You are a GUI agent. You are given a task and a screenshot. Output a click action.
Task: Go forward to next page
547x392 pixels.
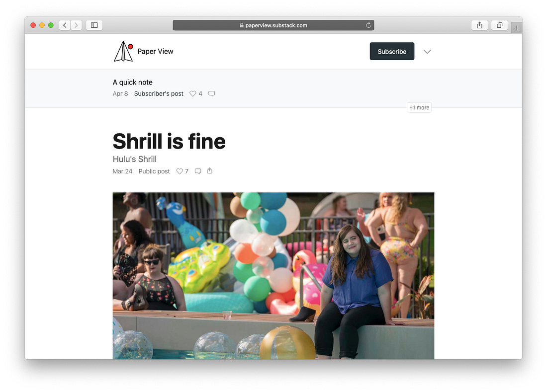76,25
